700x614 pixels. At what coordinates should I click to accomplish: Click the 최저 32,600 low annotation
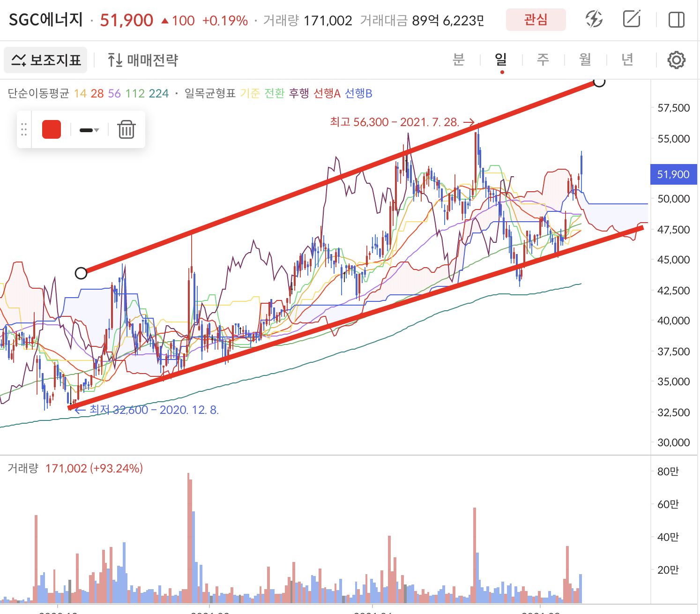(x=147, y=410)
